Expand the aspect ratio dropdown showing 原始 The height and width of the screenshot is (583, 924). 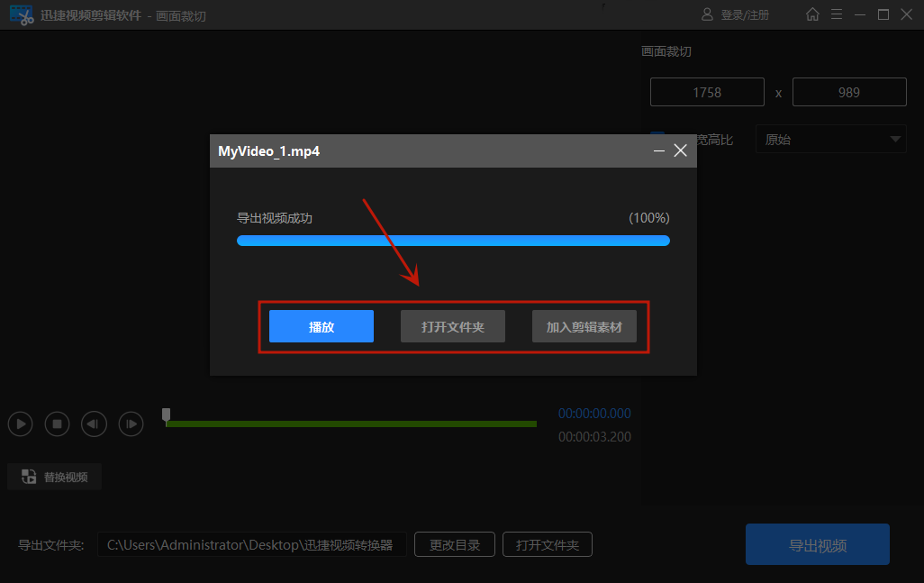click(x=830, y=140)
